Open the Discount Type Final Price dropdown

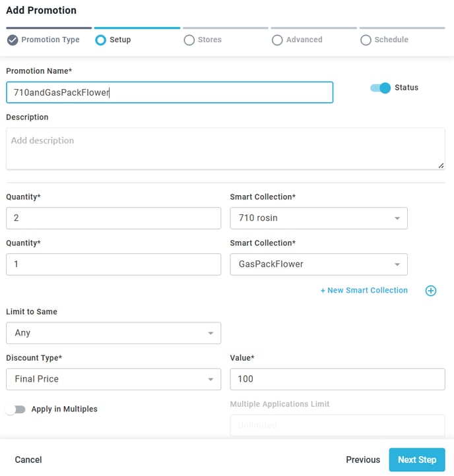pos(113,379)
